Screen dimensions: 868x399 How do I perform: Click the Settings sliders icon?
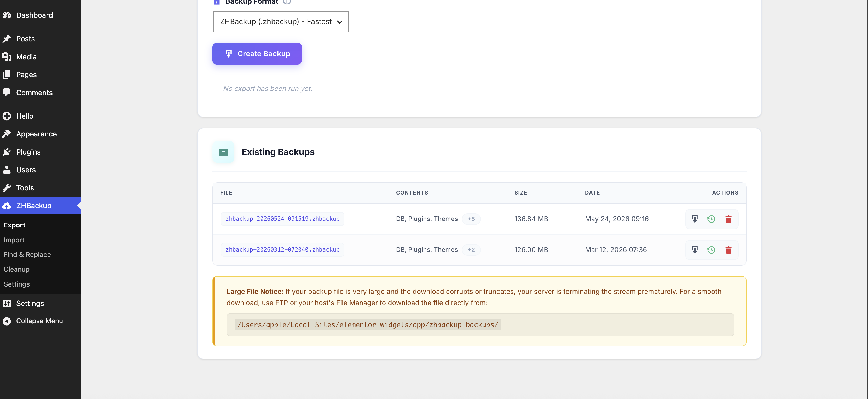[7, 303]
